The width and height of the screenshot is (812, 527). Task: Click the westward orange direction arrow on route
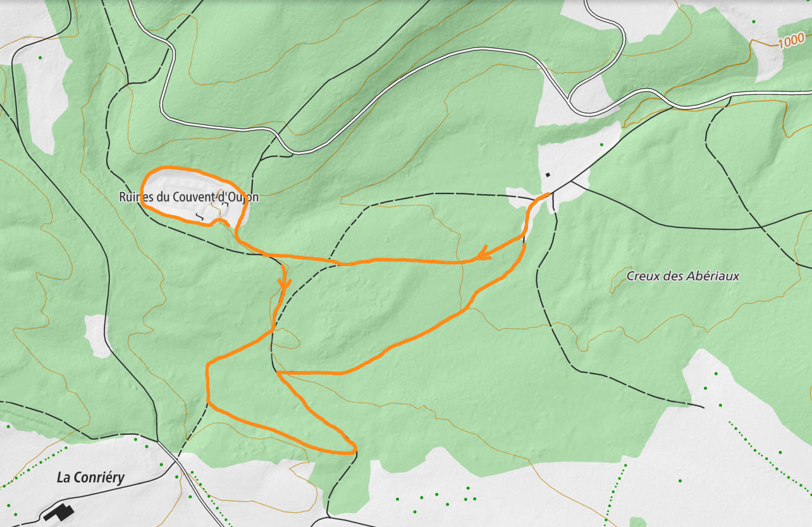(484, 254)
